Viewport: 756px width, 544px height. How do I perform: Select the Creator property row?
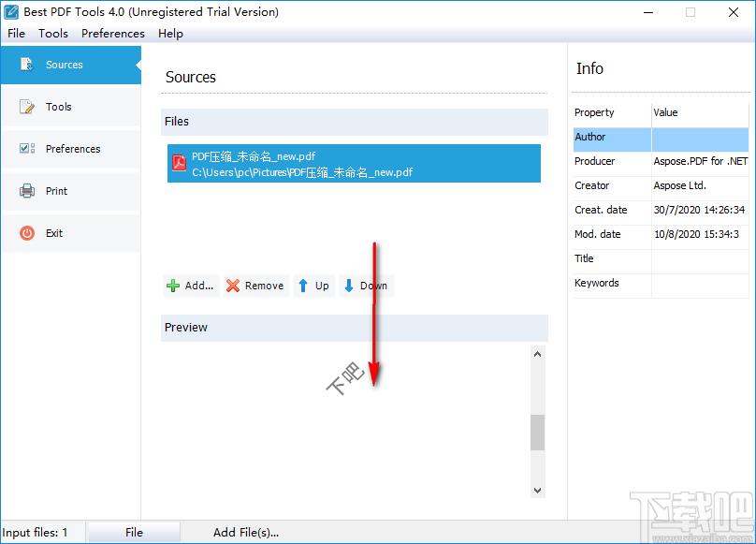tap(661, 188)
